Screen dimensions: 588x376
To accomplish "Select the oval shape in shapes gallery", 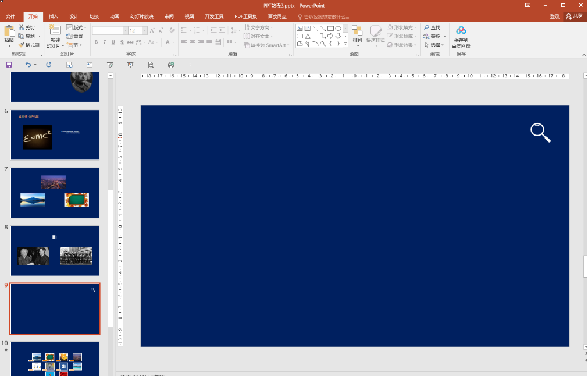I will point(338,28).
